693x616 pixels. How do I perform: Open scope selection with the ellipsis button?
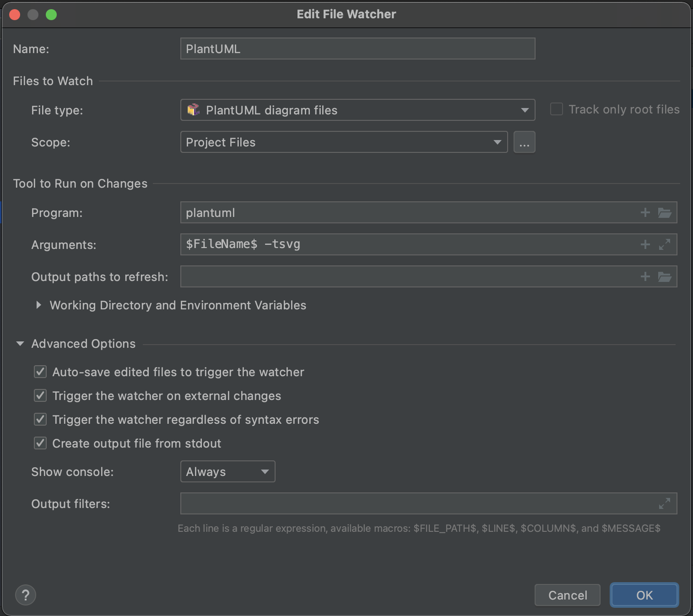click(x=524, y=142)
